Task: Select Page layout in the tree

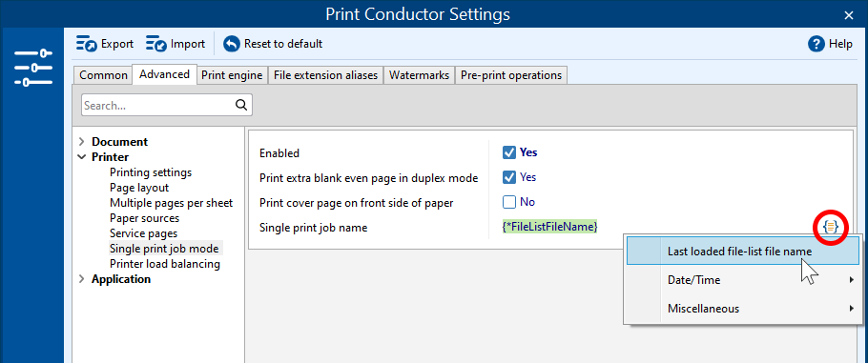Action: pyautogui.click(x=139, y=188)
